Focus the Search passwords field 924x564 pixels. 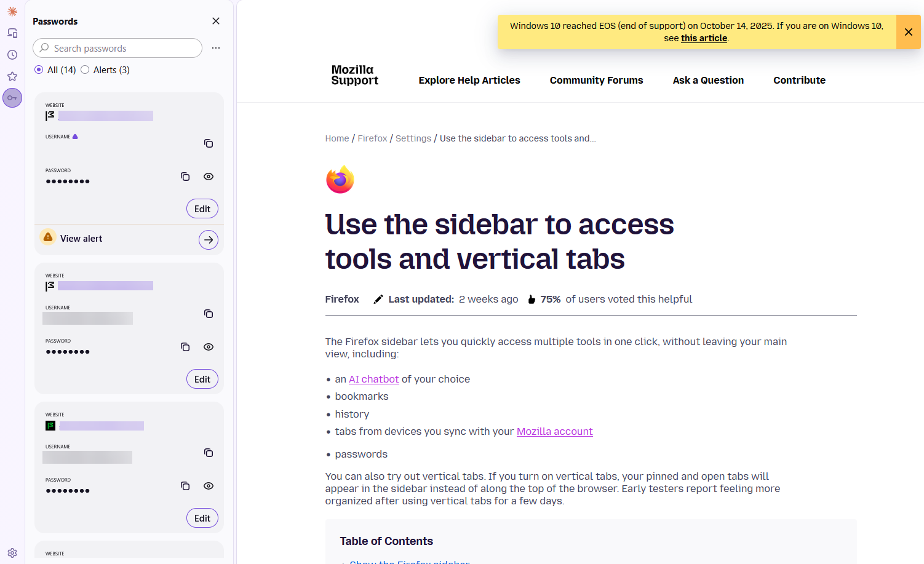click(117, 48)
